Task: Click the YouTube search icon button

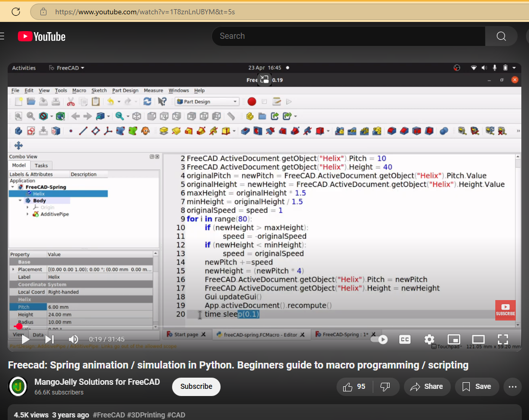Action: pos(501,36)
